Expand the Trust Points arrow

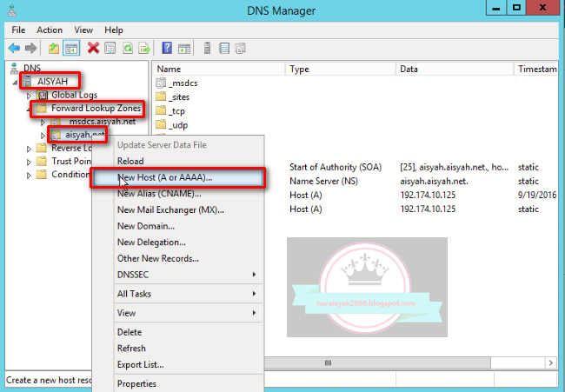[x=30, y=162]
